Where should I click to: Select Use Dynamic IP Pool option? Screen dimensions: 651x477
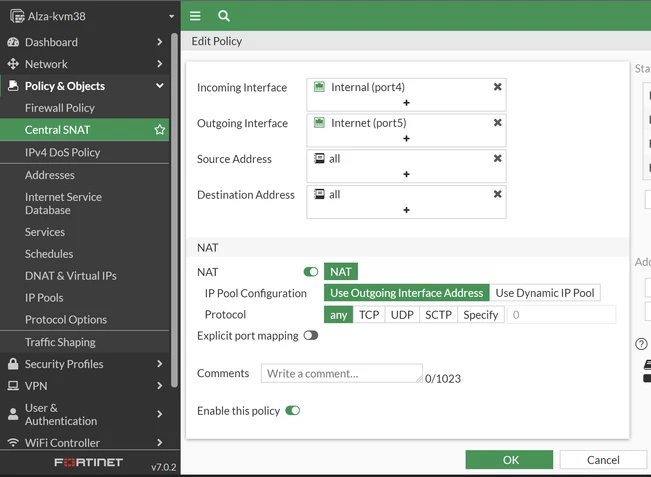pyautogui.click(x=545, y=293)
